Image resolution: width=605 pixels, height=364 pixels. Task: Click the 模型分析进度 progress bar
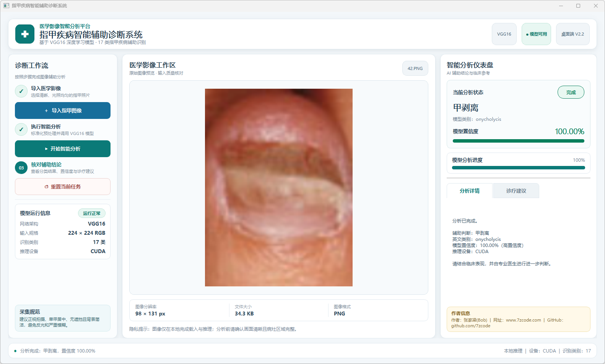(519, 167)
